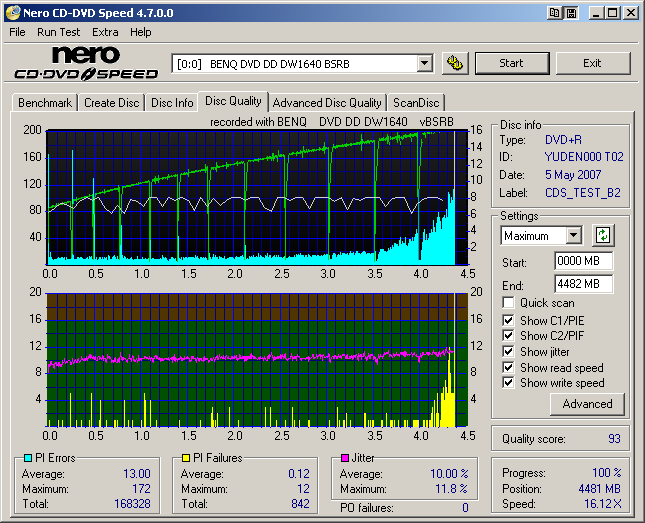Maximize the Nero CD-DVD Speed window
This screenshot has height=523, width=645.
pyautogui.click(x=613, y=13)
